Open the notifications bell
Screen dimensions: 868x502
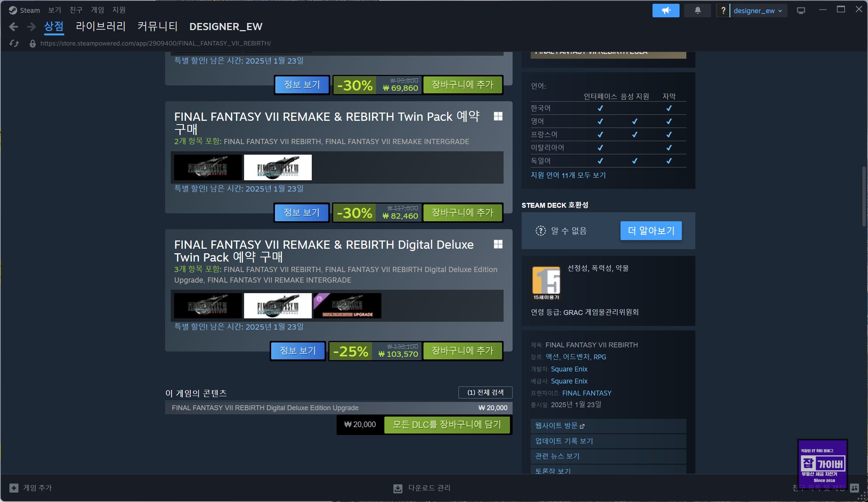coord(697,11)
